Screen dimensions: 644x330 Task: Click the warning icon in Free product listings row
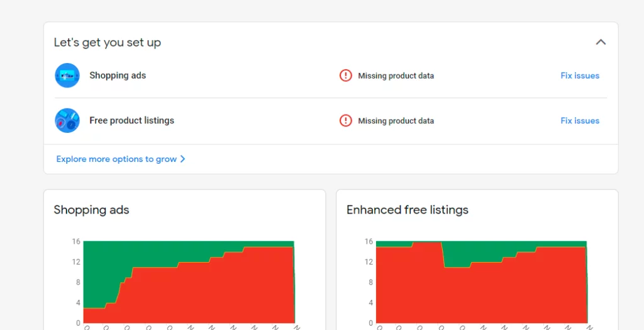pyautogui.click(x=345, y=120)
